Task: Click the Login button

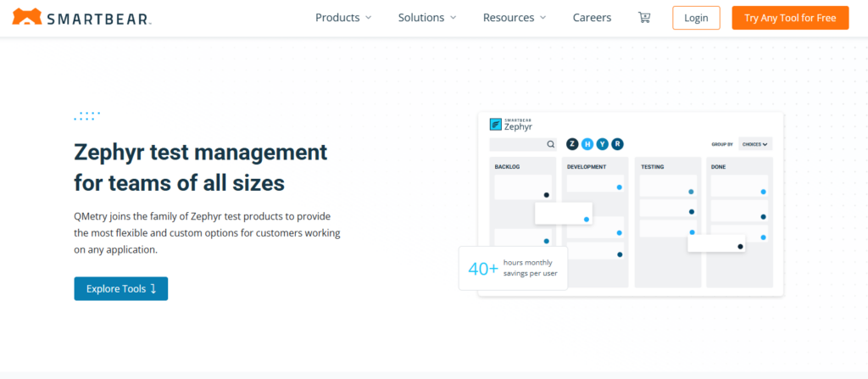Action: pos(696,18)
